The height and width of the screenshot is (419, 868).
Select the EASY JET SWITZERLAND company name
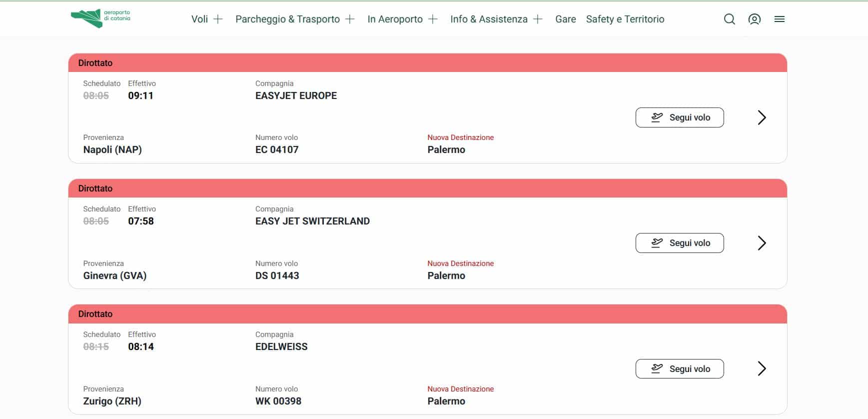click(x=312, y=221)
